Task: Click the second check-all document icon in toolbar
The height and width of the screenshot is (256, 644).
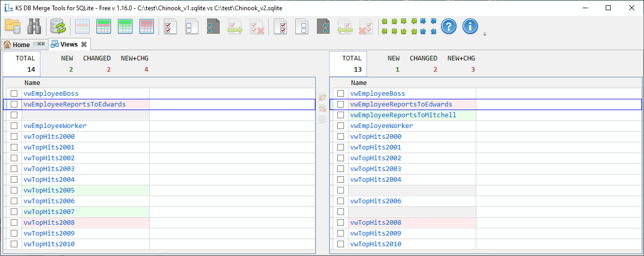Action: pos(281,26)
